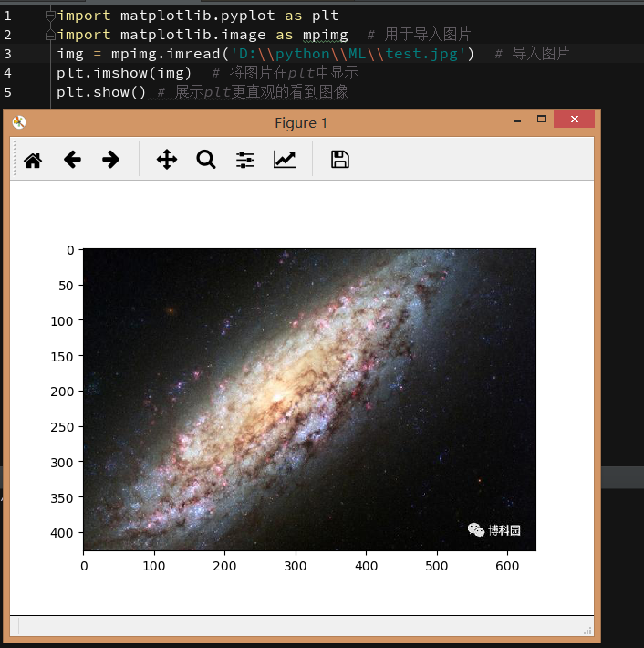Click plt.imshow(img) on line 4
This screenshot has height=648, width=644.
pos(124,73)
